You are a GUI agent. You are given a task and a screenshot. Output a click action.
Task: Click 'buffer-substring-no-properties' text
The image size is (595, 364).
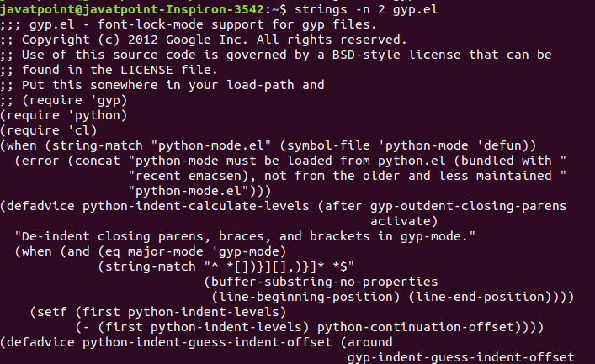[325, 282]
